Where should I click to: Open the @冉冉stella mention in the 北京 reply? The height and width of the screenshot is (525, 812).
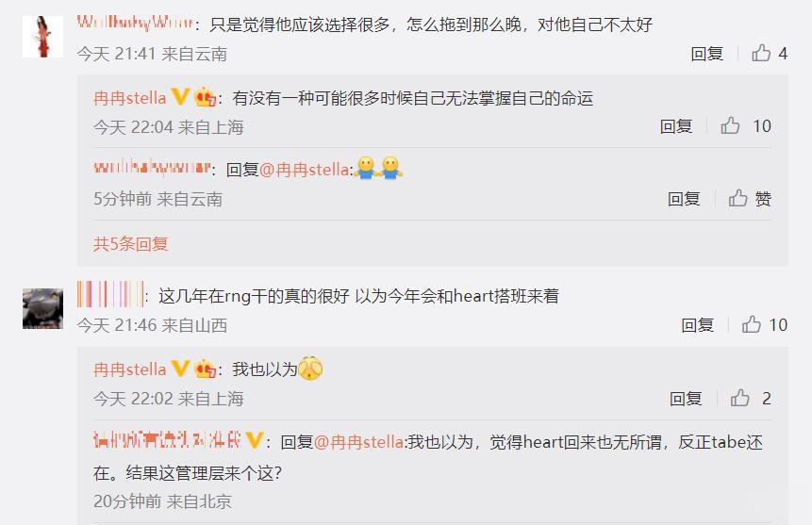coord(359,442)
